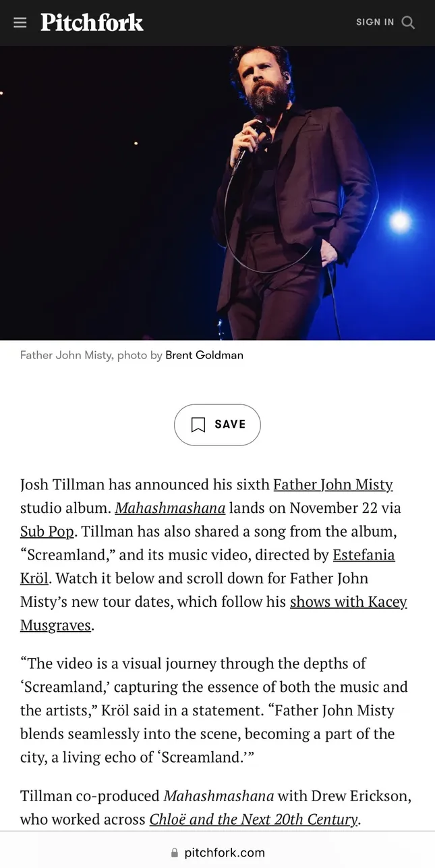
Task: Click the Estefania Kröl link
Action: tap(364, 555)
